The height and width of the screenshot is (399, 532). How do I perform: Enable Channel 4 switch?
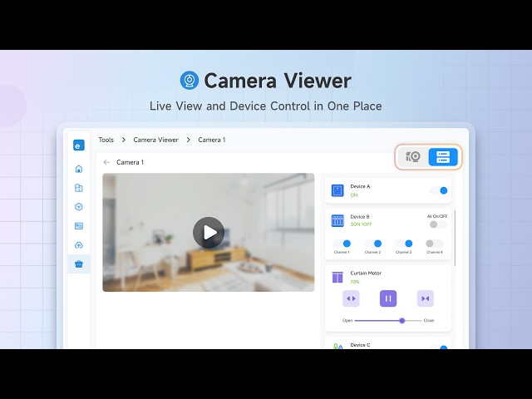435,244
